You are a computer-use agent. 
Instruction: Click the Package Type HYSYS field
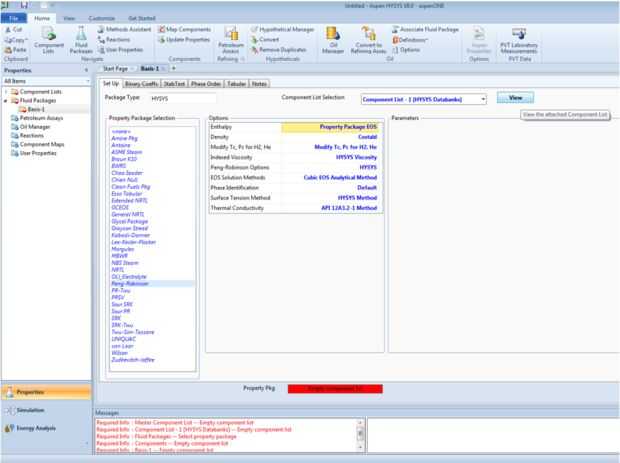click(x=183, y=98)
